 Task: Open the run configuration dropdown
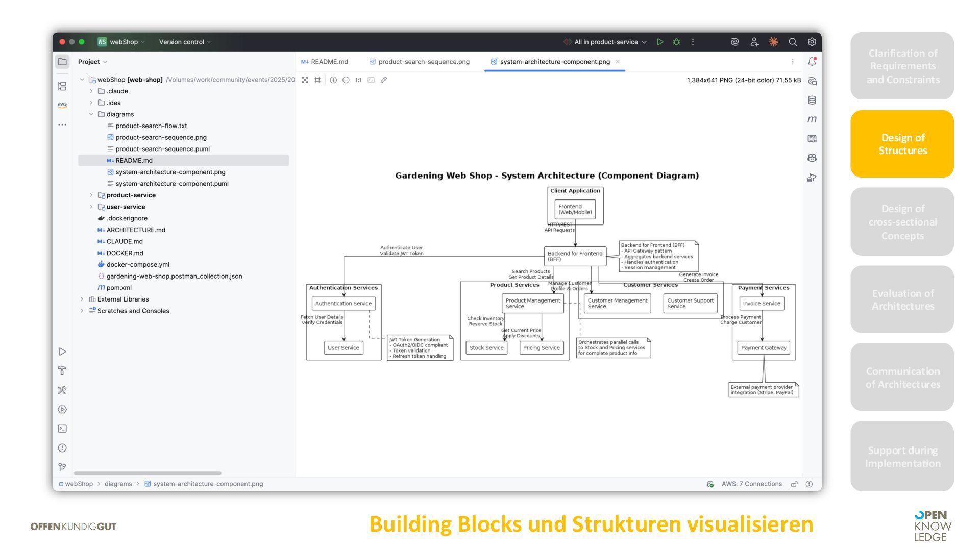605,42
